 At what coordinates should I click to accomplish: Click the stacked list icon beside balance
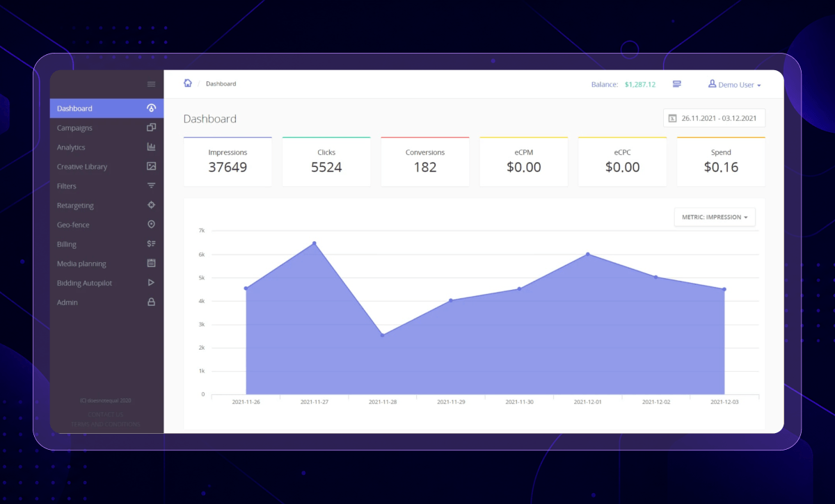[x=677, y=84]
